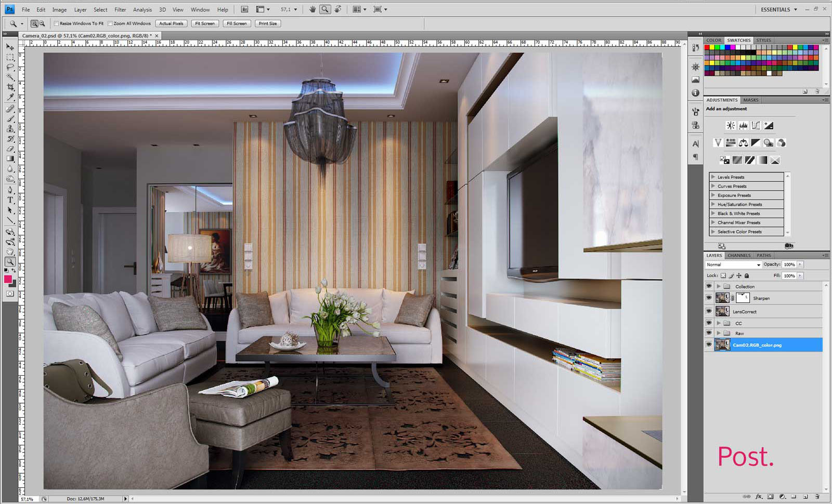Click the Actual Pixels button
The image size is (832, 504).
(x=171, y=23)
